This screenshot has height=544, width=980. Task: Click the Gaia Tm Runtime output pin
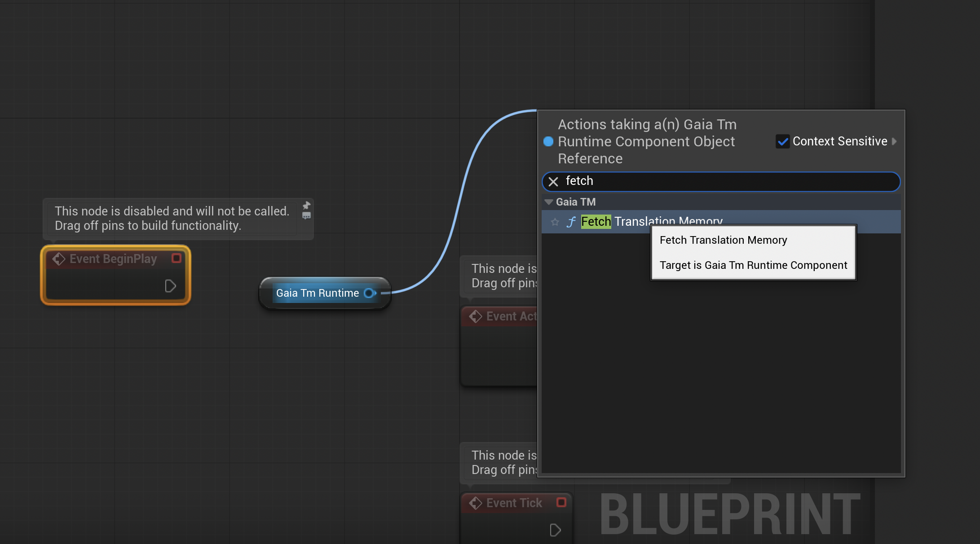370,293
